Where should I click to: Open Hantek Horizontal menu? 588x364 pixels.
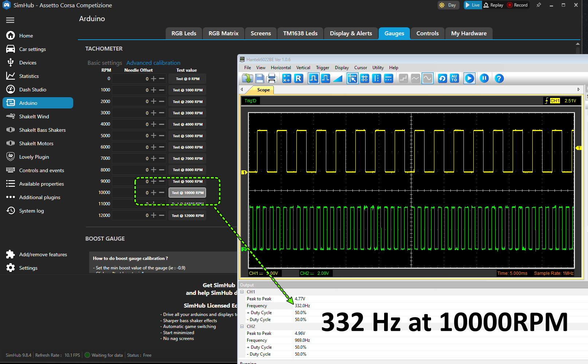pyautogui.click(x=281, y=68)
